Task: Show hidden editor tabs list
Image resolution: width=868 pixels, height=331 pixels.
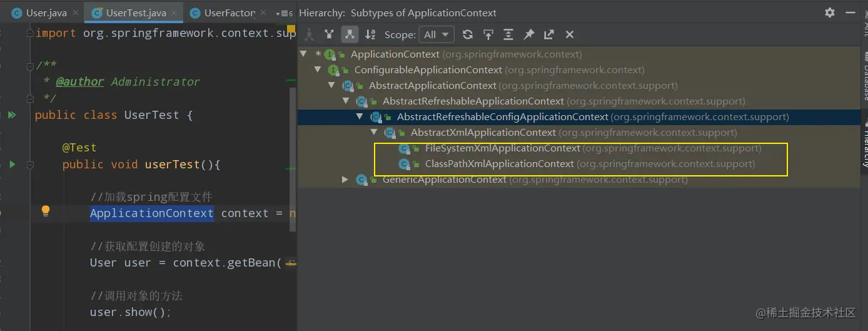Action: (x=284, y=13)
